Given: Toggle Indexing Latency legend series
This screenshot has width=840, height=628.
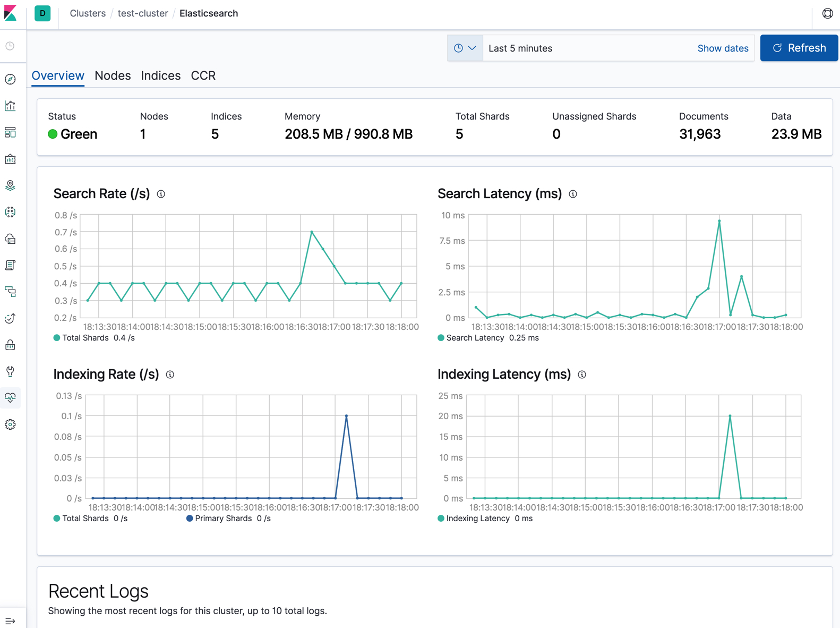Looking at the screenshot, I should 477,519.
